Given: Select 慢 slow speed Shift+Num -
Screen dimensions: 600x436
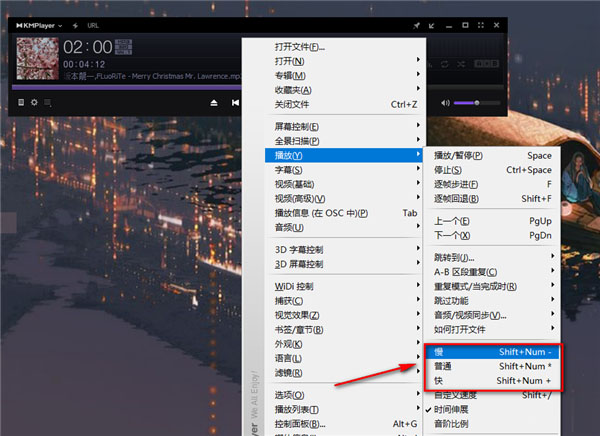Looking at the screenshot, I should [492, 352].
